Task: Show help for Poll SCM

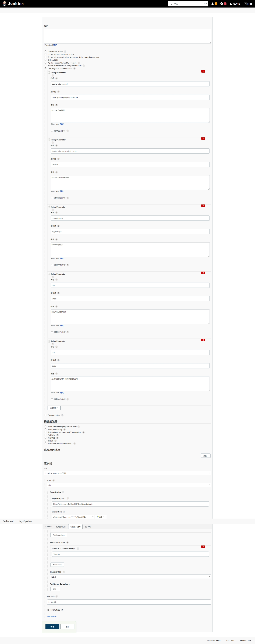Action: point(57,435)
